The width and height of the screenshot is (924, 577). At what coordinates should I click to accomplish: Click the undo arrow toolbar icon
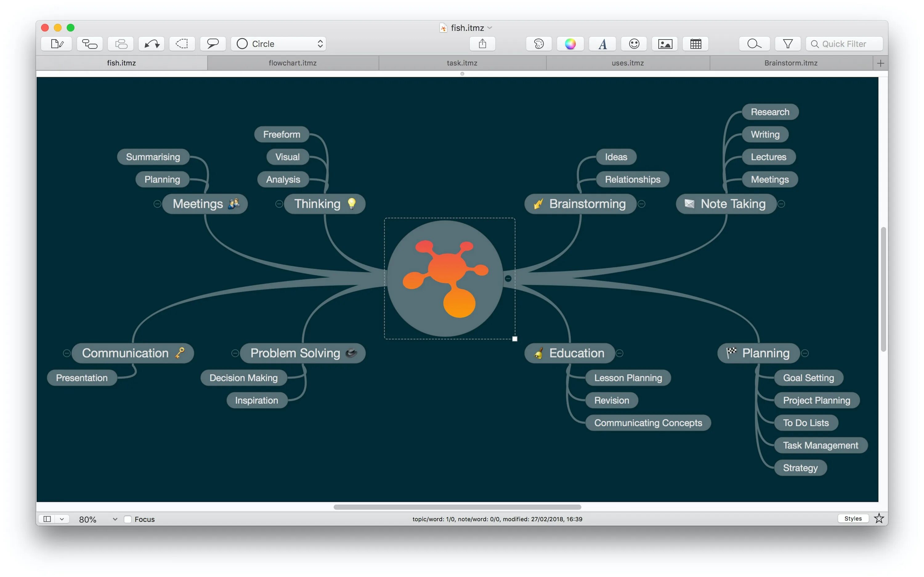[152, 44]
